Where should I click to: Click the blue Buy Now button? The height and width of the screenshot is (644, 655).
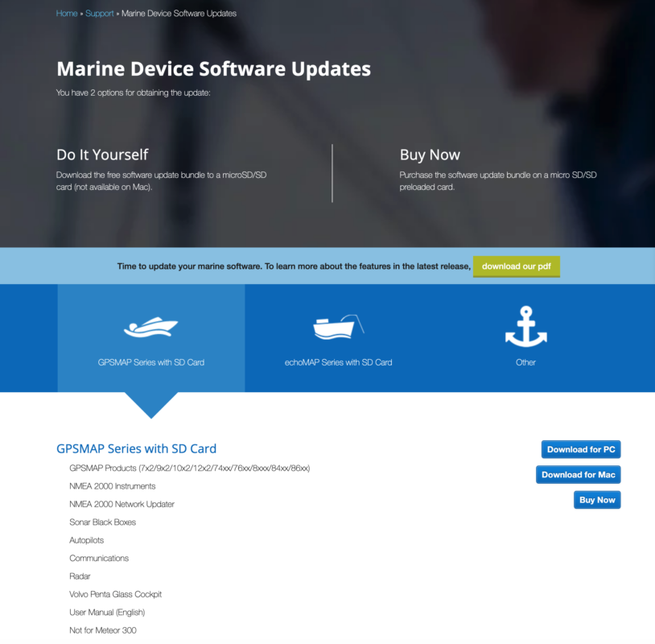click(597, 500)
